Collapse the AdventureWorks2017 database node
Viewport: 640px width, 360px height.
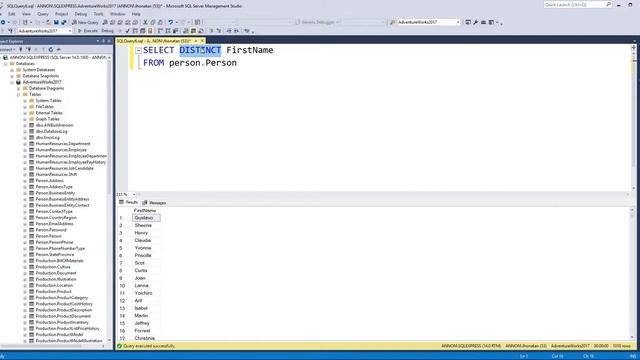pyautogui.click(x=12, y=82)
